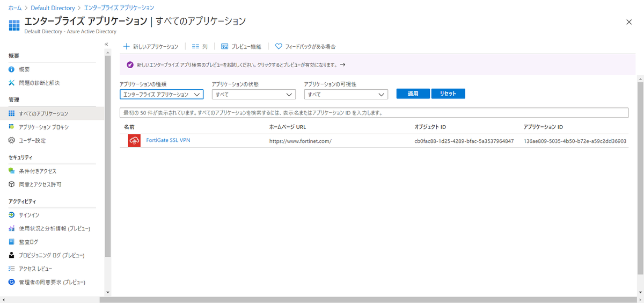Select 条件付きアクセス menu item
The image size is (644, 303).
(x=52, y=171)
